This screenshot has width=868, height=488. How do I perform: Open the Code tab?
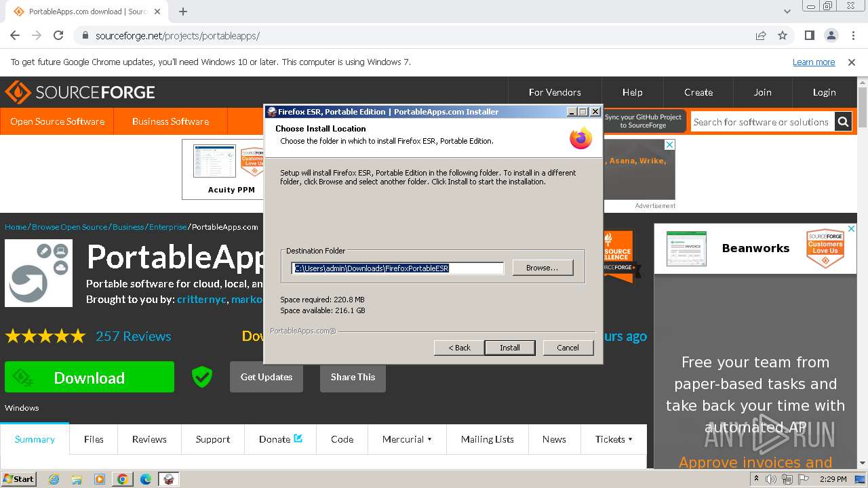[x=342, y=439]
